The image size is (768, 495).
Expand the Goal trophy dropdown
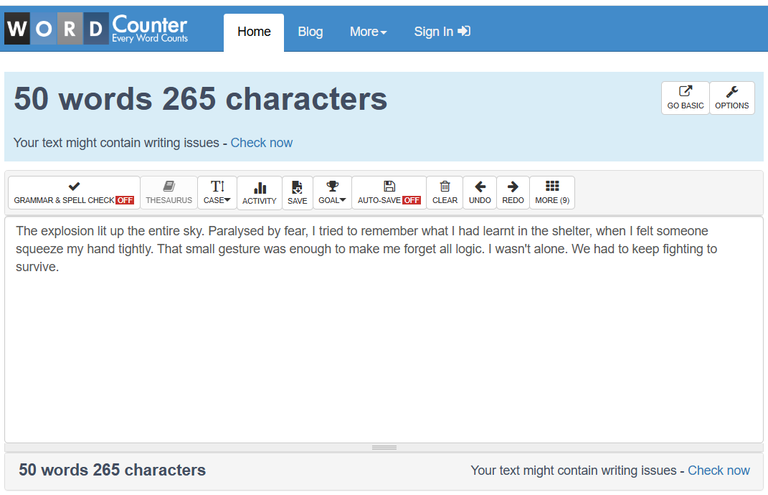332,192
